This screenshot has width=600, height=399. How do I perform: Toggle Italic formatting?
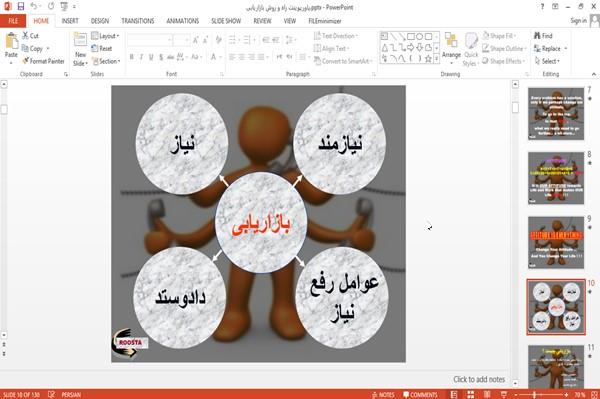pos(141,57)
